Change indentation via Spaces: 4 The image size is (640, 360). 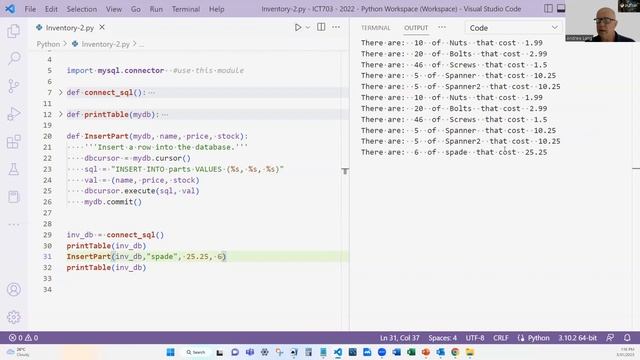coord(442,338)
